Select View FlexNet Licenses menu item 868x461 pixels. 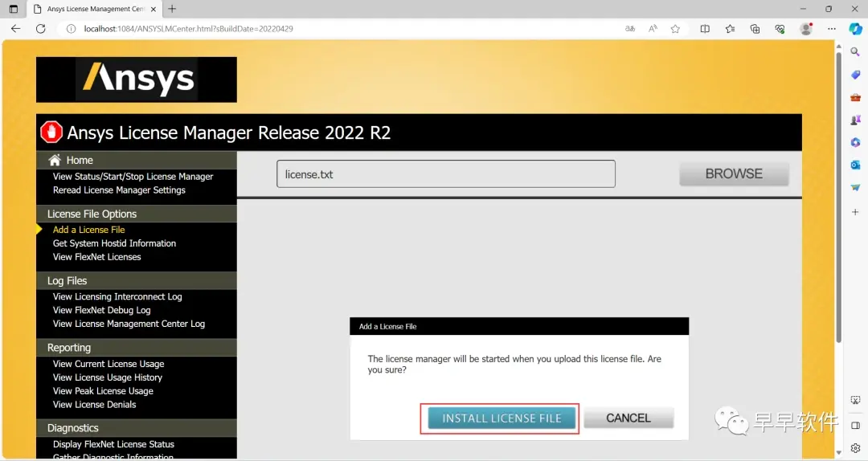[97, 257]
